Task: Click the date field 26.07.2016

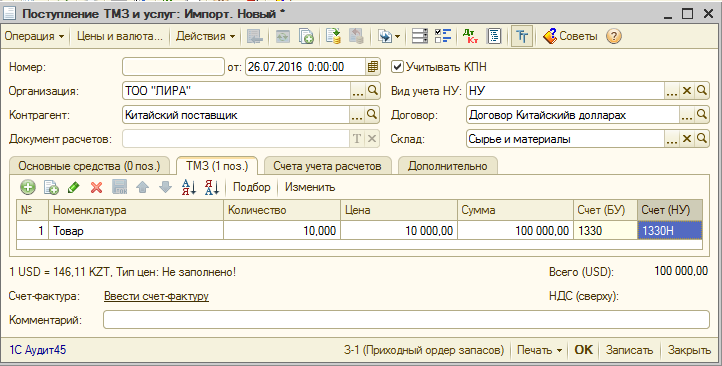Action: [305, 67]
